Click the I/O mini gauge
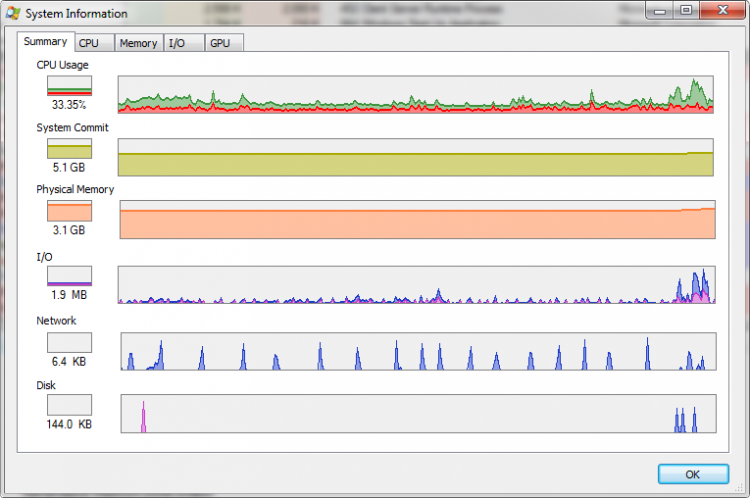Image resolution: width=750 pixels, height=498 pixels. pyautogui.click(x=69, y=276)
